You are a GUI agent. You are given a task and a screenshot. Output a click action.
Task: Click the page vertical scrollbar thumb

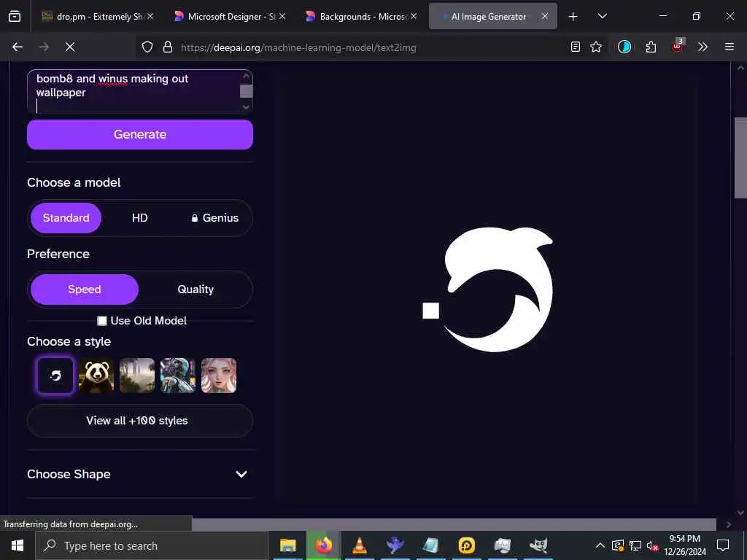740,157
